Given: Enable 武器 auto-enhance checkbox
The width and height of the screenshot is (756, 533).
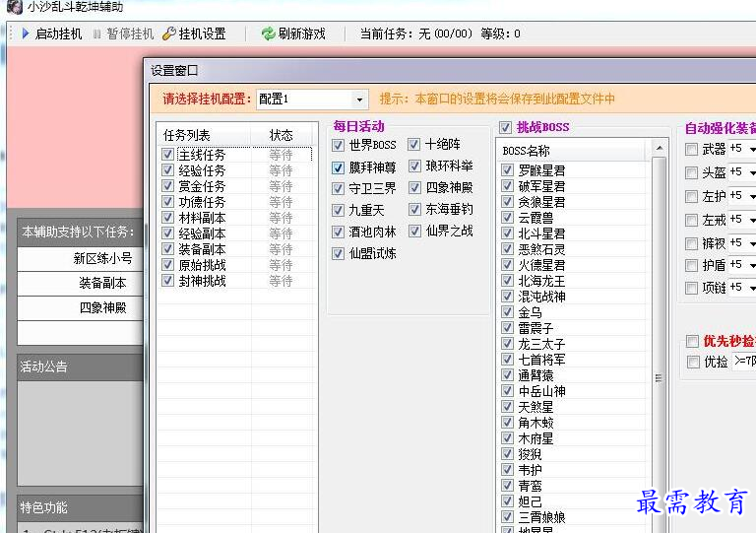Looking at the screenshot, I should (691, 150).
